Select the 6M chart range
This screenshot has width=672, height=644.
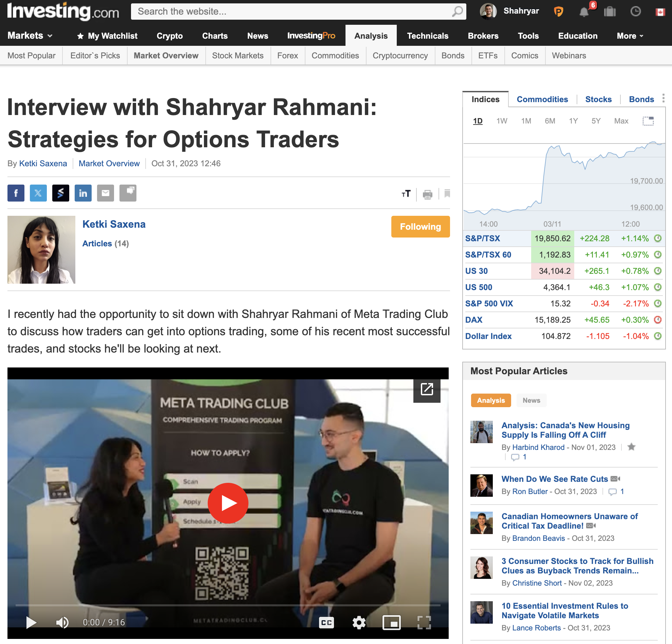pos(550,121)
